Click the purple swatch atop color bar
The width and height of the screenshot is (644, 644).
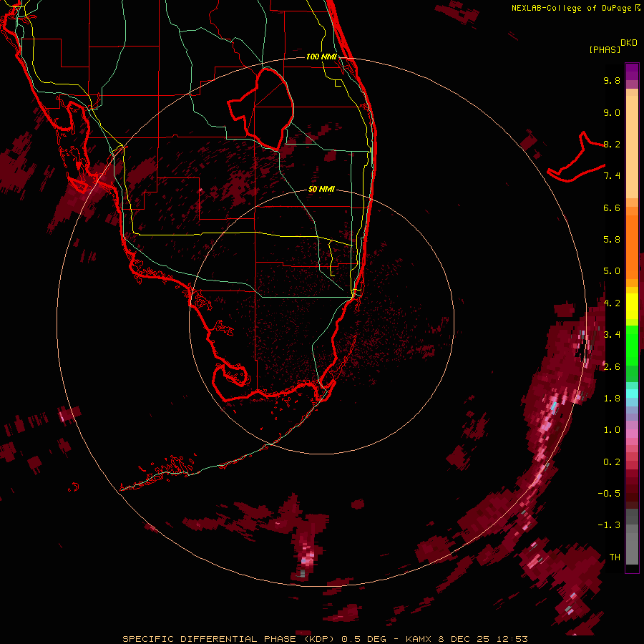(632, 72)
